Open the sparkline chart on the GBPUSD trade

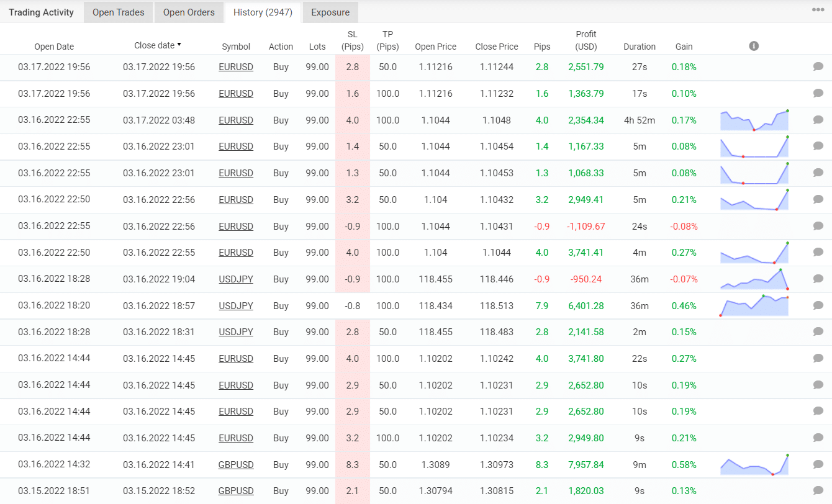pyautogui.click(x=754, y=464)
